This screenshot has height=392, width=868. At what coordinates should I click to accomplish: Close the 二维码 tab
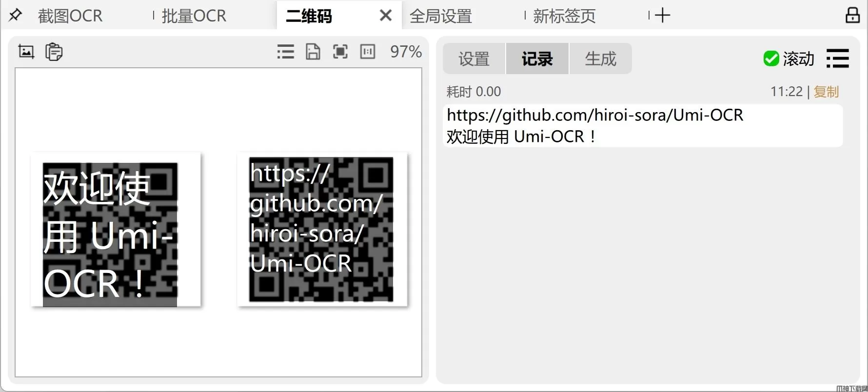pos(385,16)
